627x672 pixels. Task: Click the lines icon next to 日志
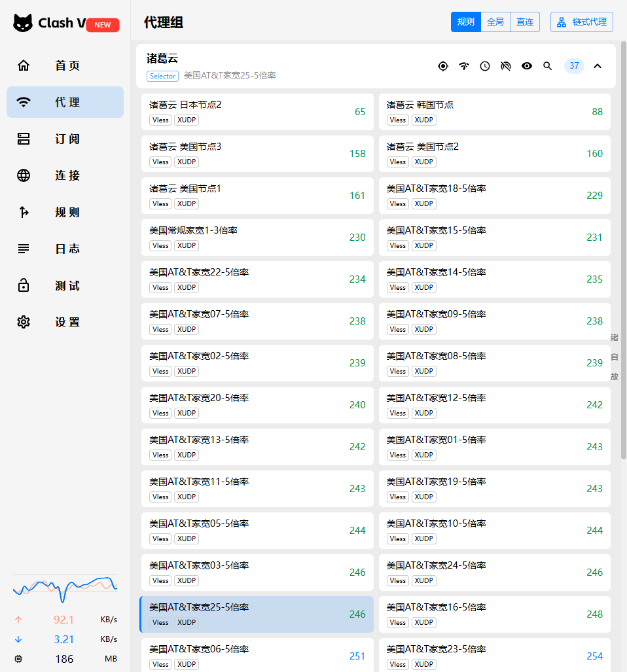(24, 249)
